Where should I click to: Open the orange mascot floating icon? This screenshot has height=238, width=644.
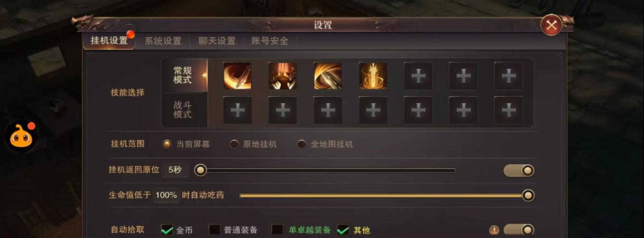click(x=21, y=136)
